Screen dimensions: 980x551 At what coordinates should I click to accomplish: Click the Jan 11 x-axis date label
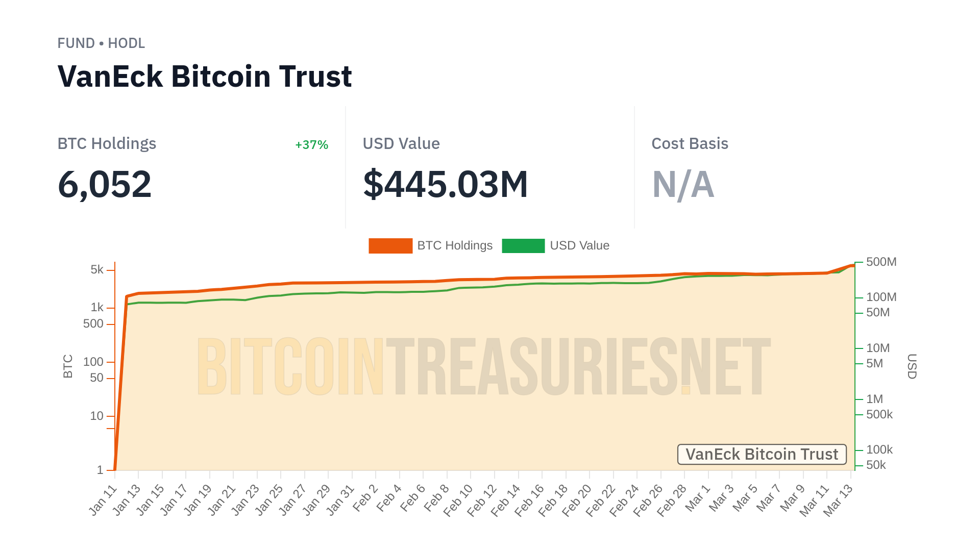click(104, 500)
